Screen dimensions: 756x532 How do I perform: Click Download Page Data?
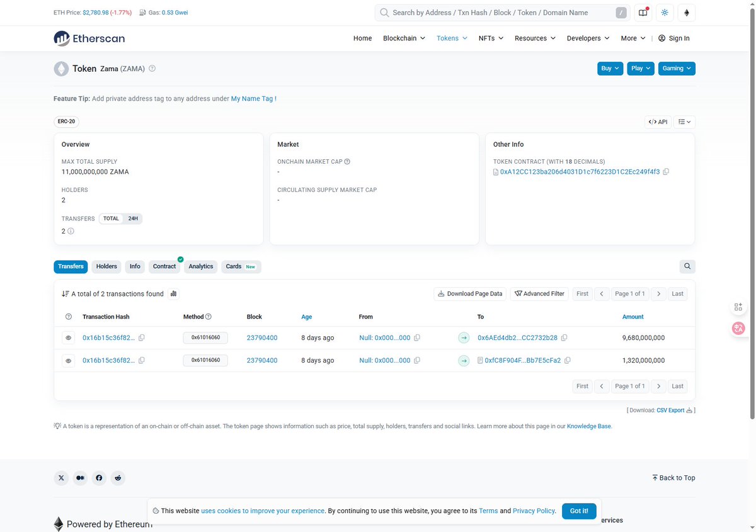(x=470, y=293)
